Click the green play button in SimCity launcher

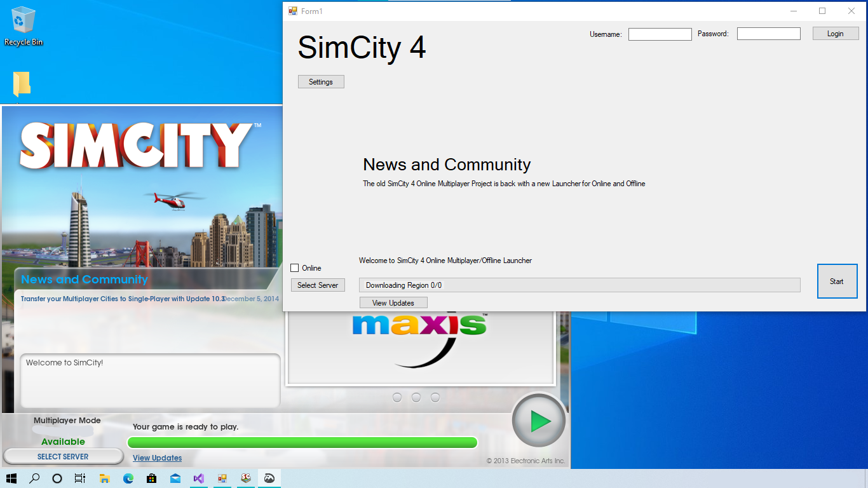tap(539, 421)
